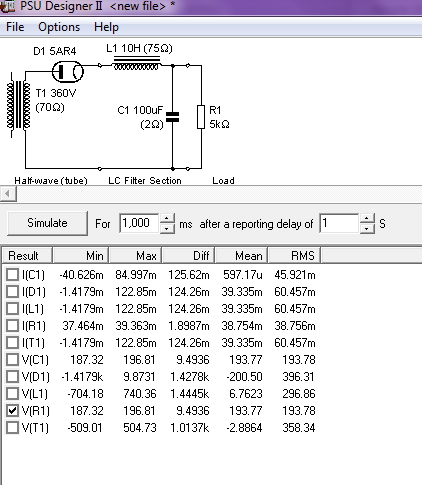
Task: Click the reporting delay input field
Action: pos(339,223)
